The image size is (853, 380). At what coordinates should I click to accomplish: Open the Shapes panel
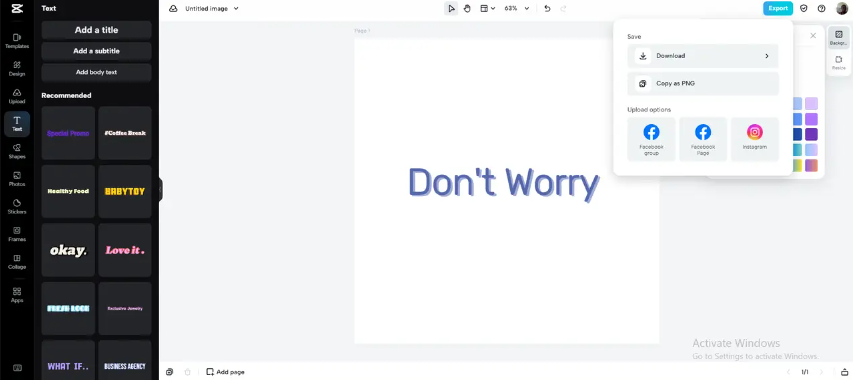point(17,152)
